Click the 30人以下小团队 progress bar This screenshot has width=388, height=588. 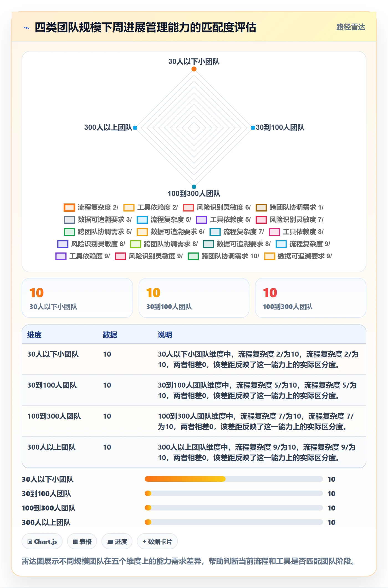[234, 479]
